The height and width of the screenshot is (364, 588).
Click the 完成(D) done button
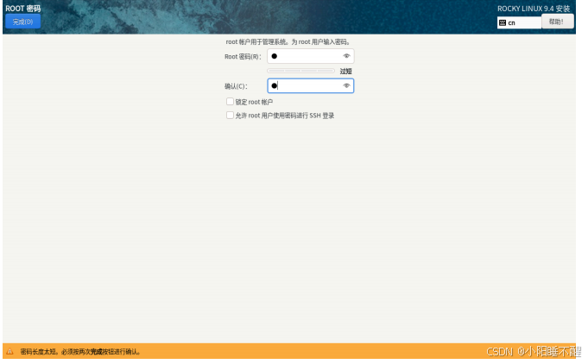coord(22,22)
